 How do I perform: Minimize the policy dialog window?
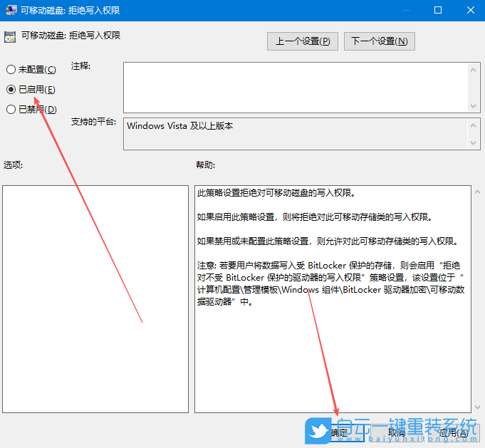[406, 10]
